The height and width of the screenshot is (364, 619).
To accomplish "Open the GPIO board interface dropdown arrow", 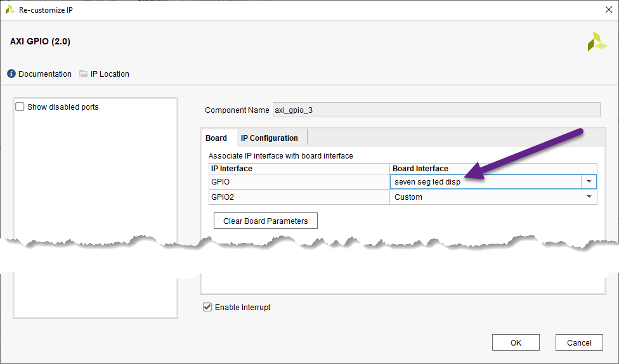I will (x=589, y=182).
